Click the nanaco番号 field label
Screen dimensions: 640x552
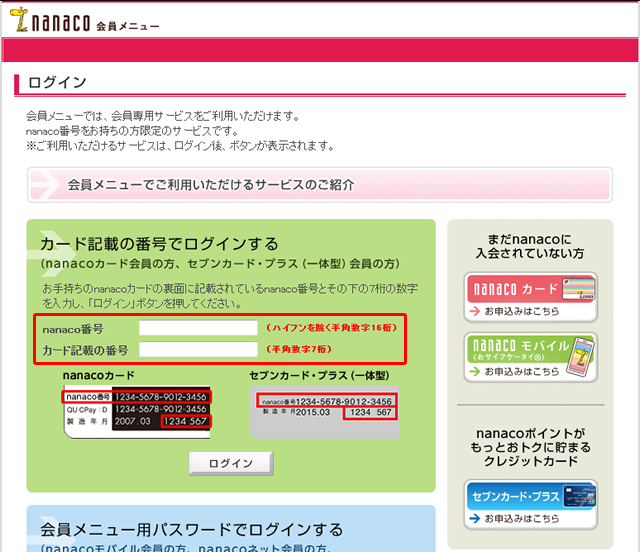click(x=73, y=329)
